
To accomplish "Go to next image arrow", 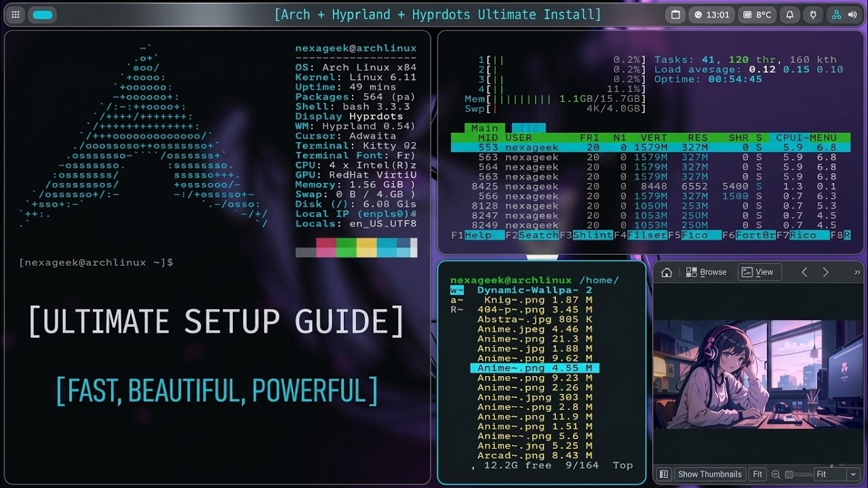I will 825,272.
